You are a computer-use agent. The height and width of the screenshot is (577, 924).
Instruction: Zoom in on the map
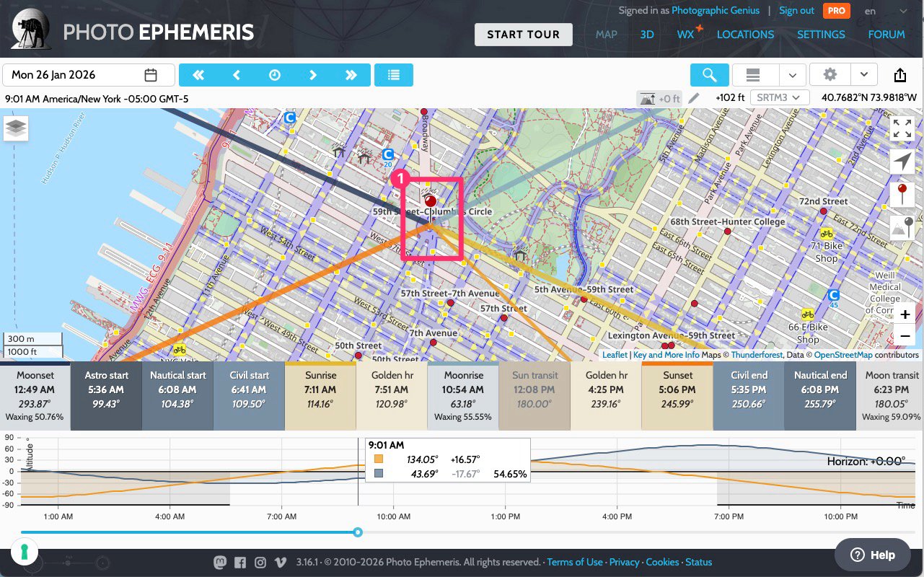click(905, 314)
